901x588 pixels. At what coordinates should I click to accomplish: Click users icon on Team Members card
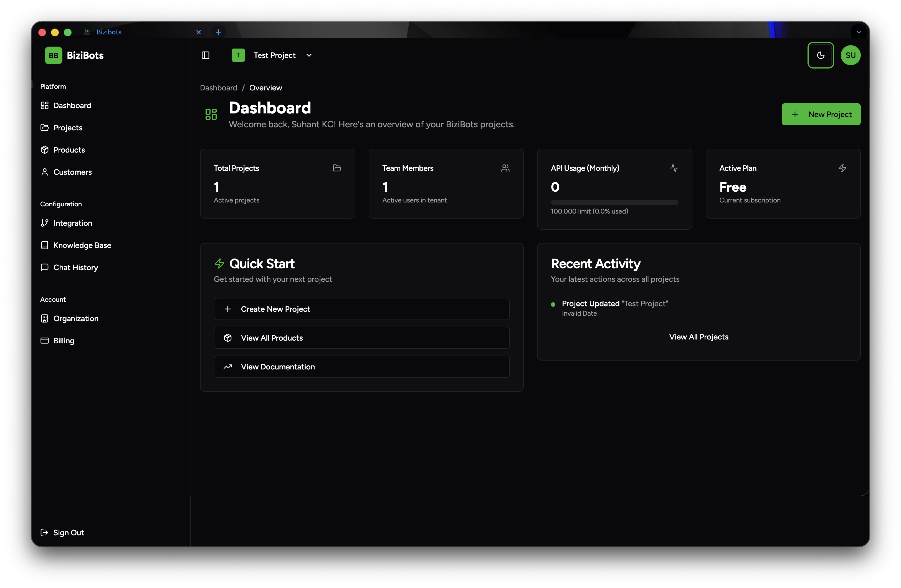tap(505, 168)
